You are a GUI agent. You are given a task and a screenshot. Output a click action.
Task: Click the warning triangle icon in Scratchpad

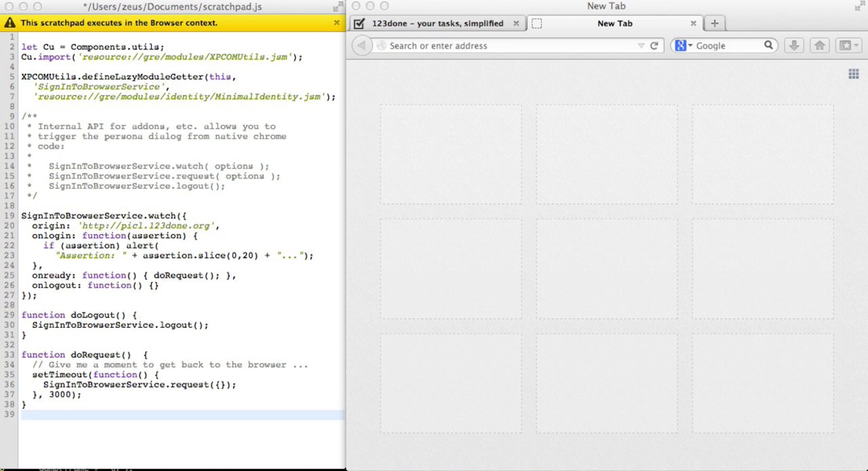coord(10,23)
